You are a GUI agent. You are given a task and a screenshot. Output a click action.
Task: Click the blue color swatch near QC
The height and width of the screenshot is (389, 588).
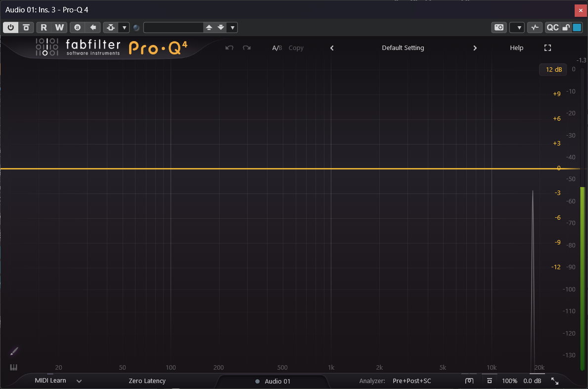(x=577, y=27)
